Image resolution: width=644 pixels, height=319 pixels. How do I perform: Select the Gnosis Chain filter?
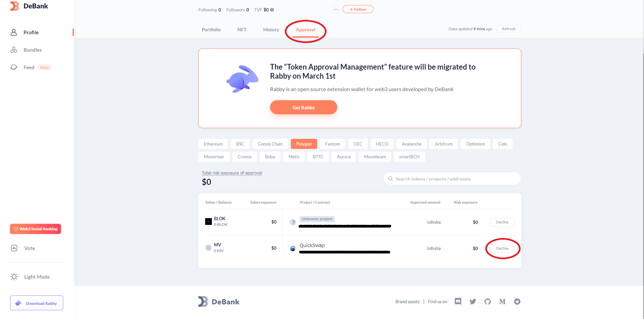[x=270, y=144]
